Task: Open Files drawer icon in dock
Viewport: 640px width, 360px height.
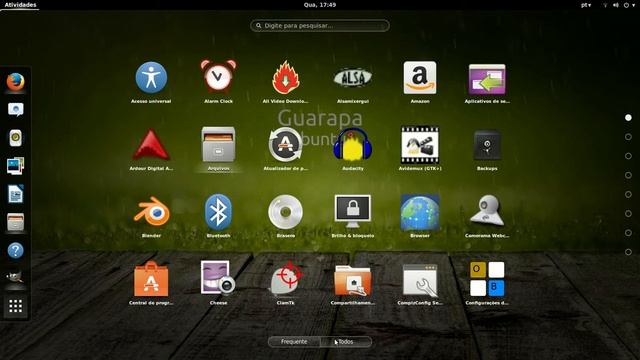Action: (x=16, y=222)
